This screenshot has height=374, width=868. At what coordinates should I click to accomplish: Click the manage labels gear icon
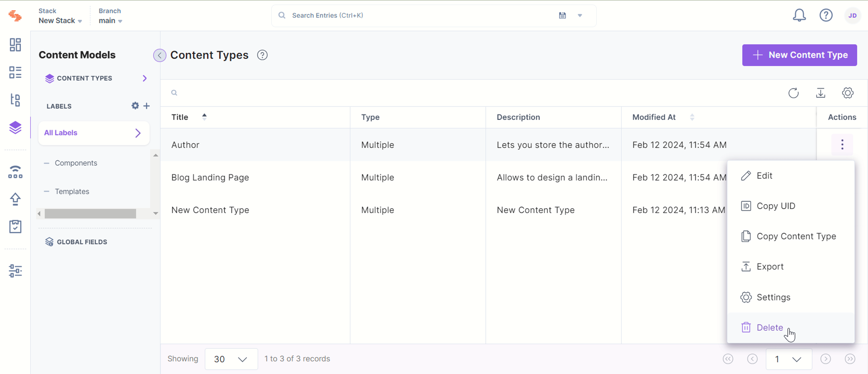[135, 106]
